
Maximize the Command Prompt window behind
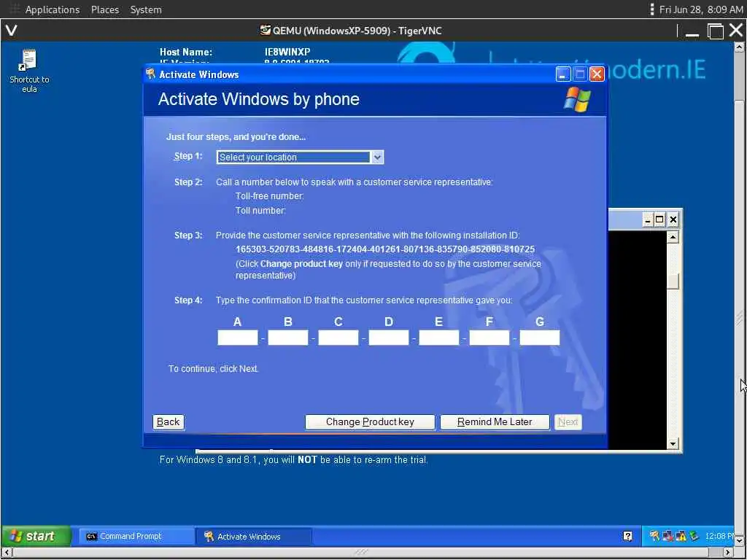point(659,220)
